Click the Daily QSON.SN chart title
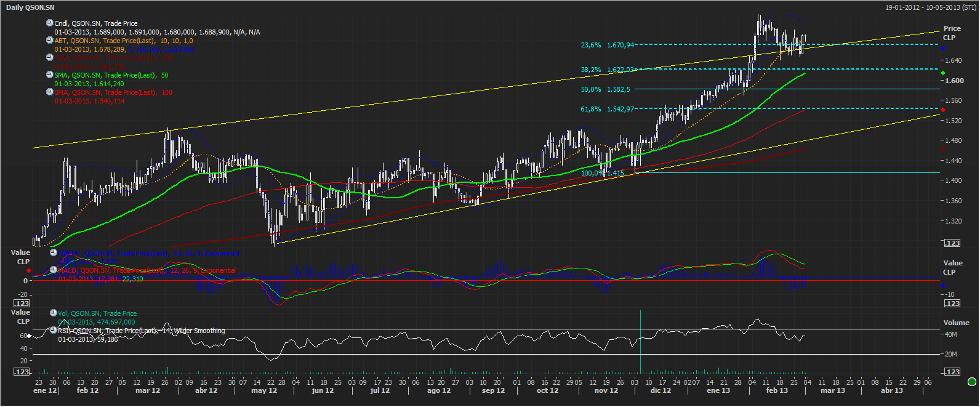This screenshot has height=407, width=980. tap(30, 7)
